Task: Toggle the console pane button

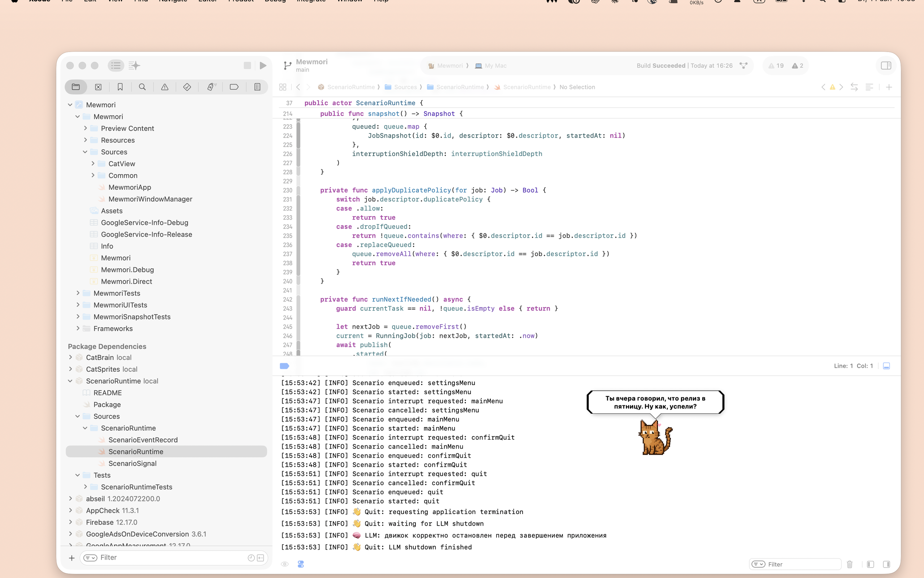Action: pyautogui.click(x=886, y=564)
